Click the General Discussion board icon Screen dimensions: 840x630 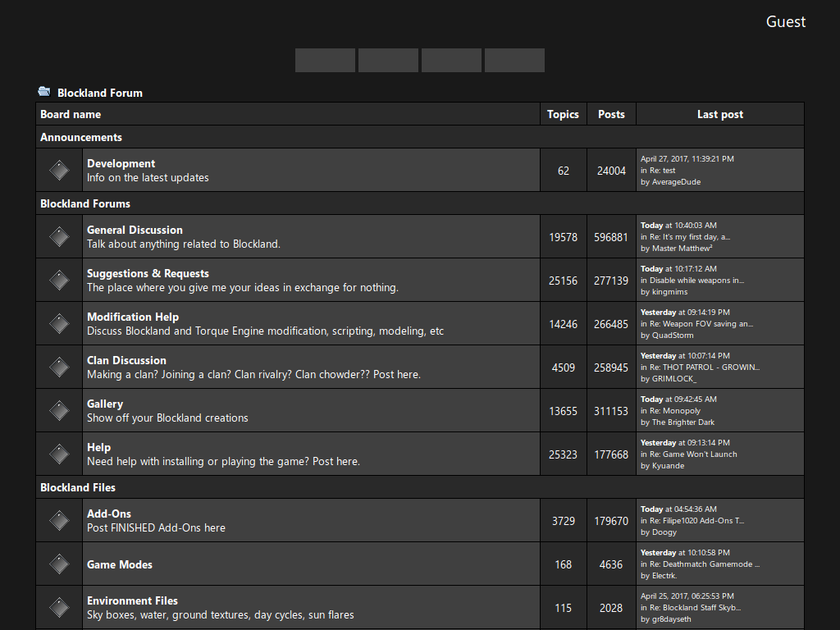pos(59,236)
